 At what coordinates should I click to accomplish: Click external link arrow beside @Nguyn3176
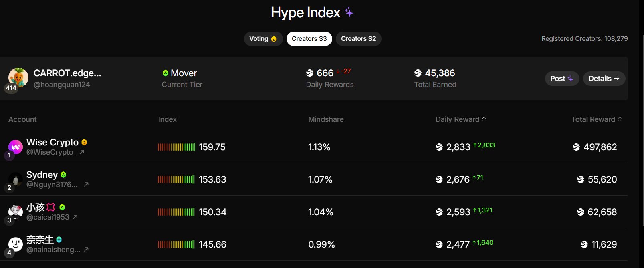[86, 185]
